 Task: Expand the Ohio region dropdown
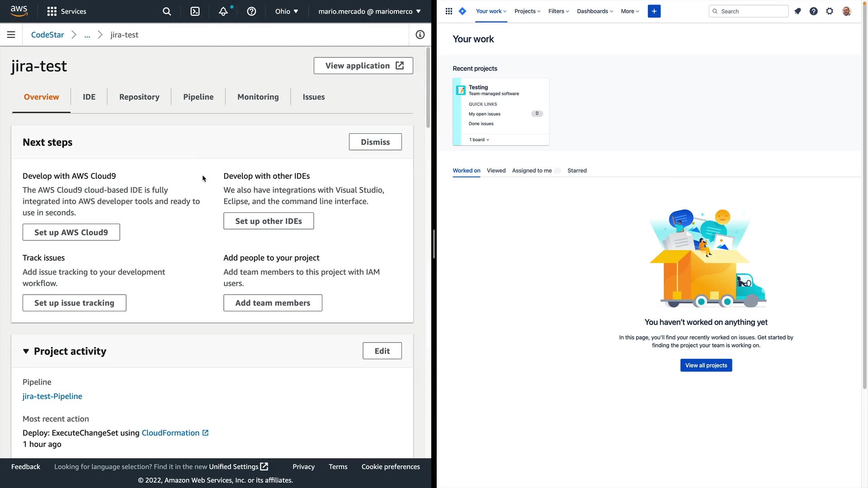pos(287,11)
